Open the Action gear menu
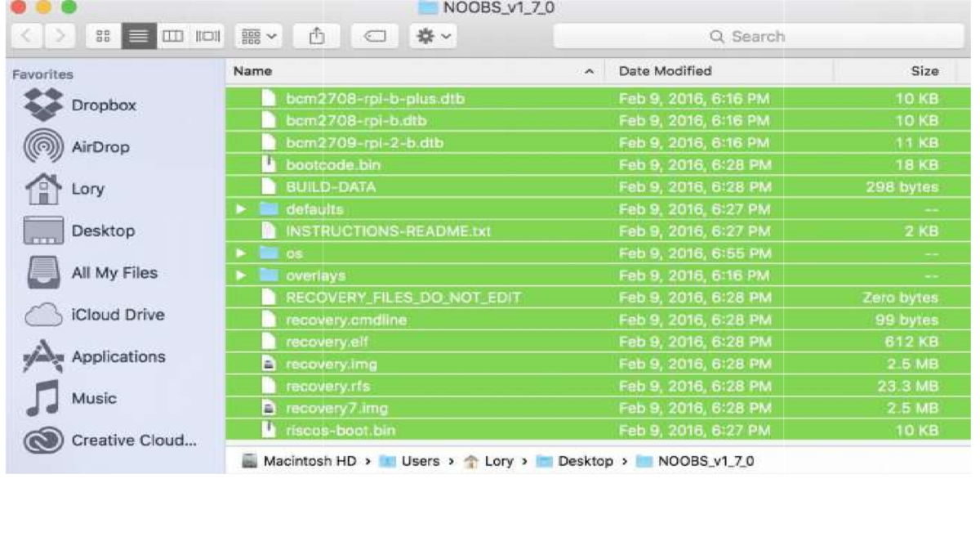Viewport: 980px width, 546px height. pos(433,37)
